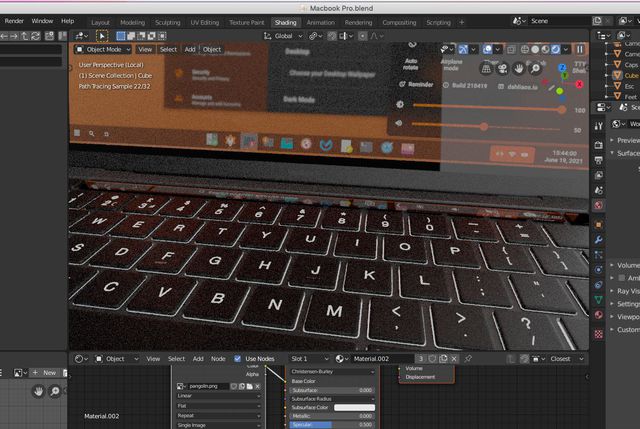Screen dimensions: 640x429
Task: Open folder icon for pangolin.png image
Action: coord(250,386)
